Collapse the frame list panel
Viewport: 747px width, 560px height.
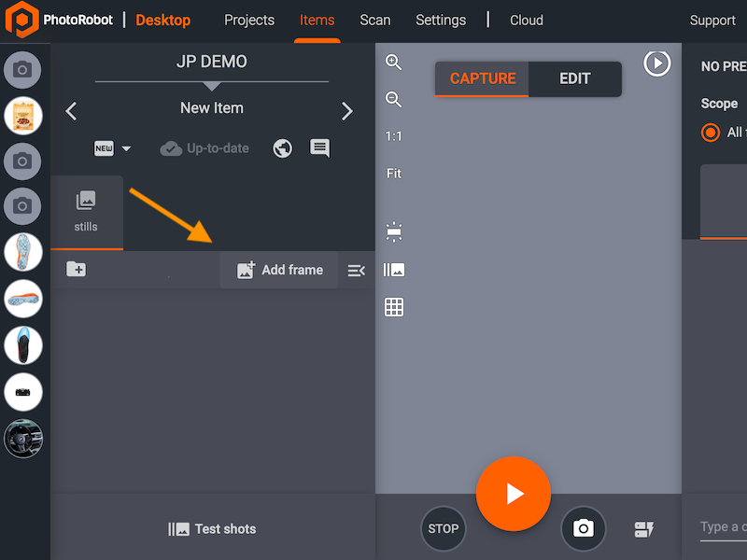(x=356, y=270)
